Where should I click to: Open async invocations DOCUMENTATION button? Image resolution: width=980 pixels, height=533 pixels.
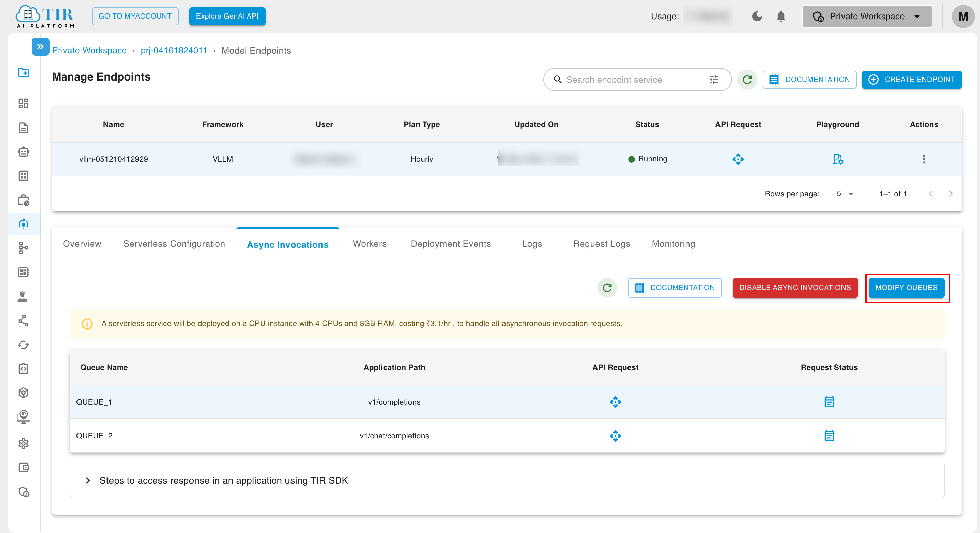pos(675,288)
